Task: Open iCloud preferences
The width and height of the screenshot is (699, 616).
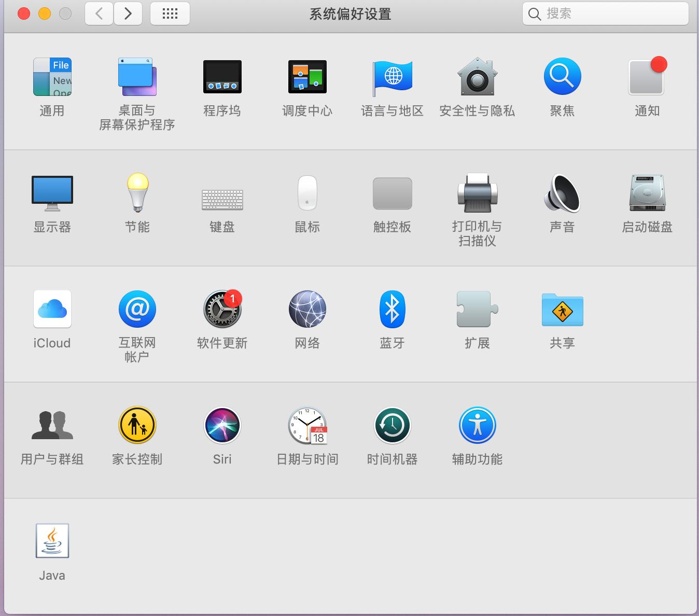Action: click(x=52, y=309)
